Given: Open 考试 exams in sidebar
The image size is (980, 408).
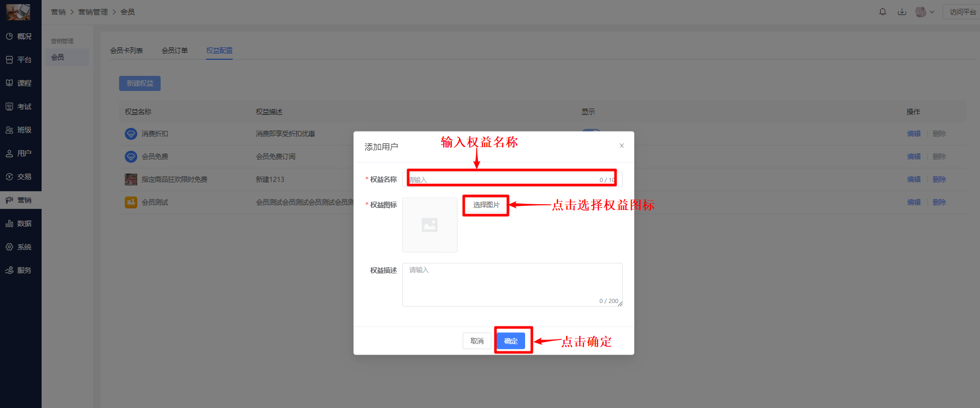Looking at the screenshot, I should coord(20,107).
